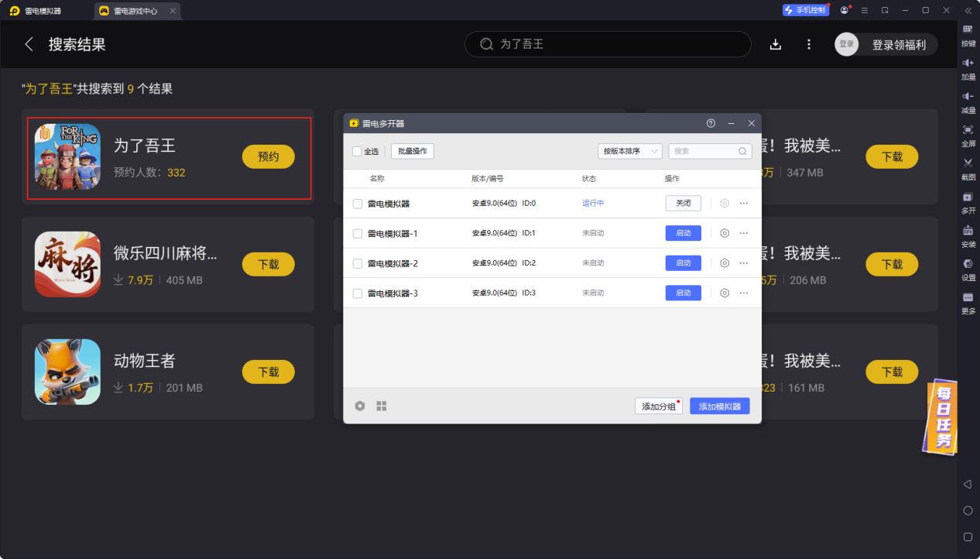Click 下载 on the 206 MB game card
The height and width of the screenshot is (559, 980).
click(892, 264)
